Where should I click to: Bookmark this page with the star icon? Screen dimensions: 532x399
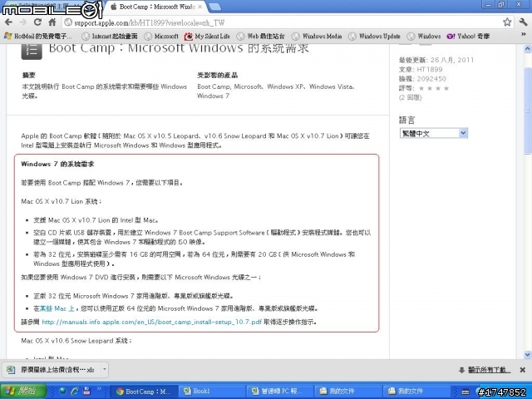[x=507, y=22]
